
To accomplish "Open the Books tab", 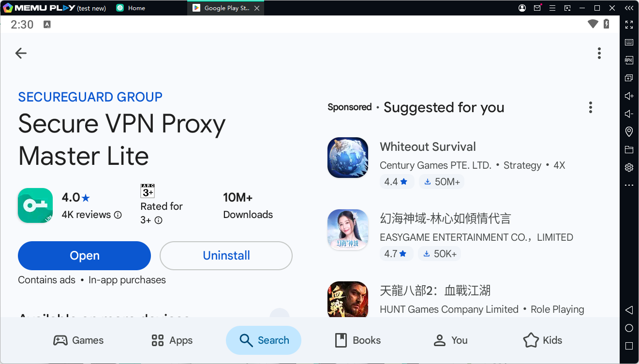I will [x=358, y=340].
